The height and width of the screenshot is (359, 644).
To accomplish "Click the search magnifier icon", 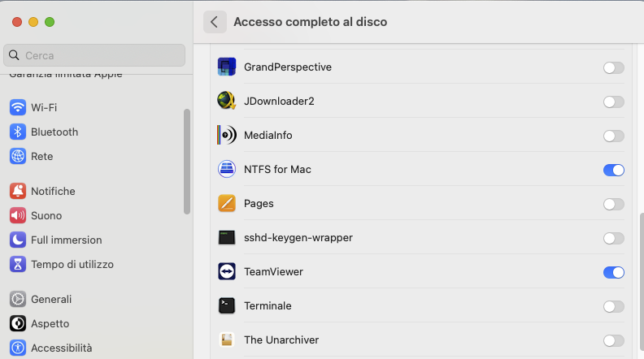I will click(x=14, y=55).
